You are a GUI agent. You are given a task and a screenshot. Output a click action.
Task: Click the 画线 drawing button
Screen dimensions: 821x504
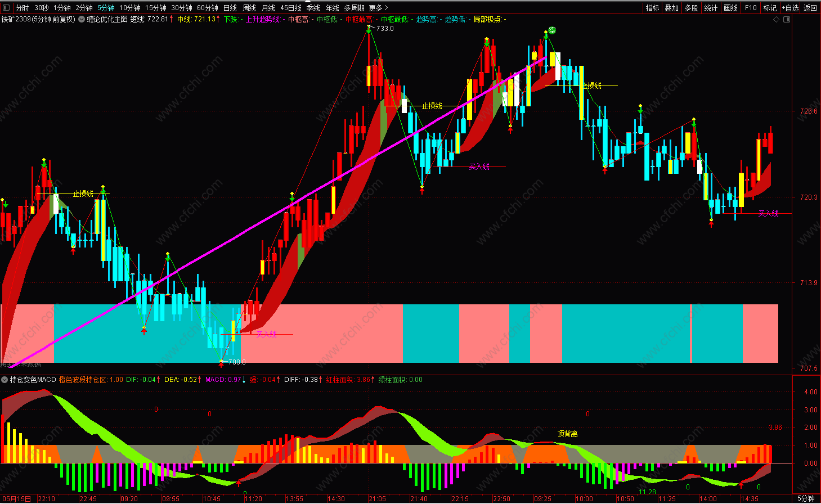[x=730, y=8]
